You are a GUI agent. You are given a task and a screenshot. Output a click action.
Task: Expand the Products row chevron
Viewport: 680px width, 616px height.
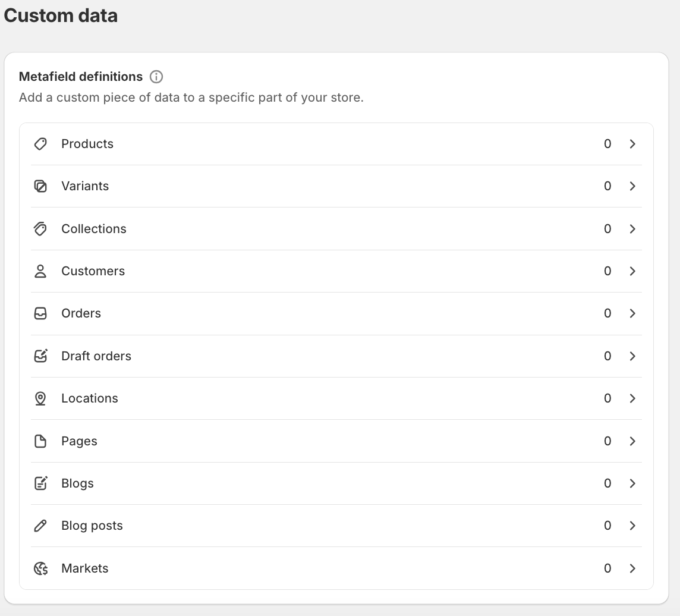[632, 144]
